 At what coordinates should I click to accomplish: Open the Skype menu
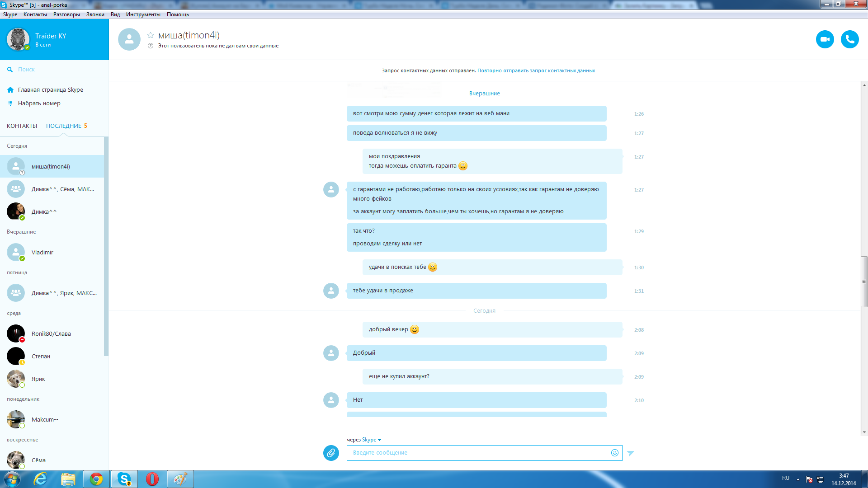click(x=10, y=14)
